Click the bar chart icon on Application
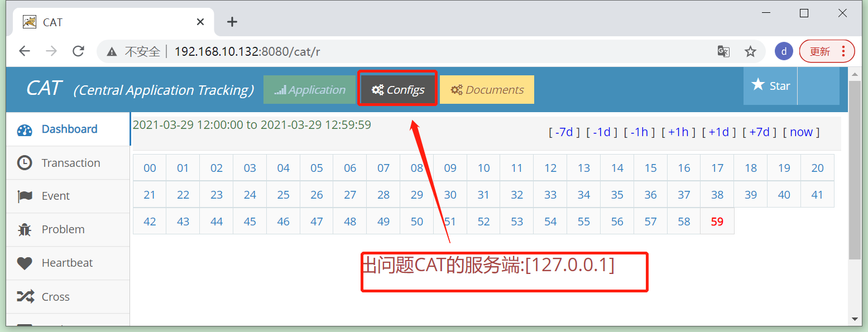 282,89
